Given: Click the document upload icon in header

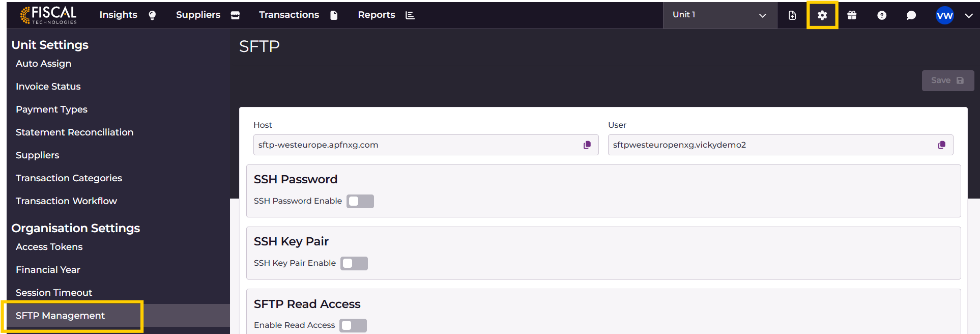Looking at the screenshot, I should (x=792, y=15).
